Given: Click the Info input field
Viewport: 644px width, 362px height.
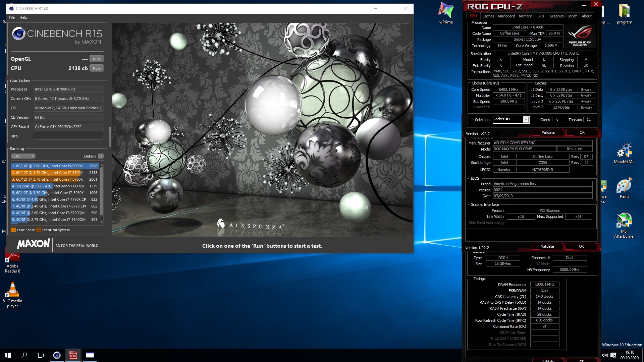Looking at the screenshot, I should [68, 136].
